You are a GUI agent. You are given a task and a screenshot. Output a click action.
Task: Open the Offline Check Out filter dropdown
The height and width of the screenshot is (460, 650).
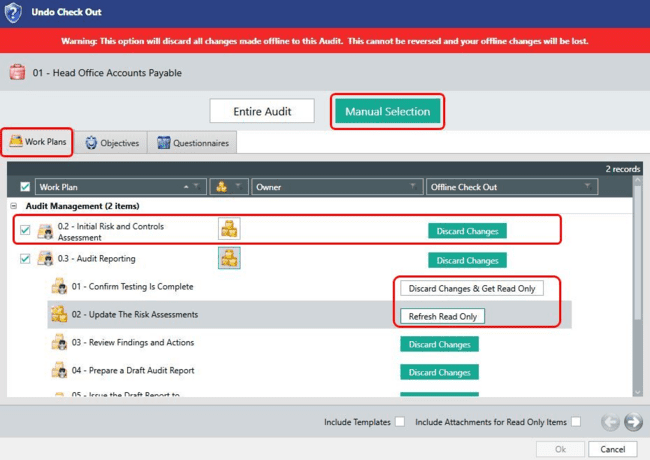(x=588, y=186)
